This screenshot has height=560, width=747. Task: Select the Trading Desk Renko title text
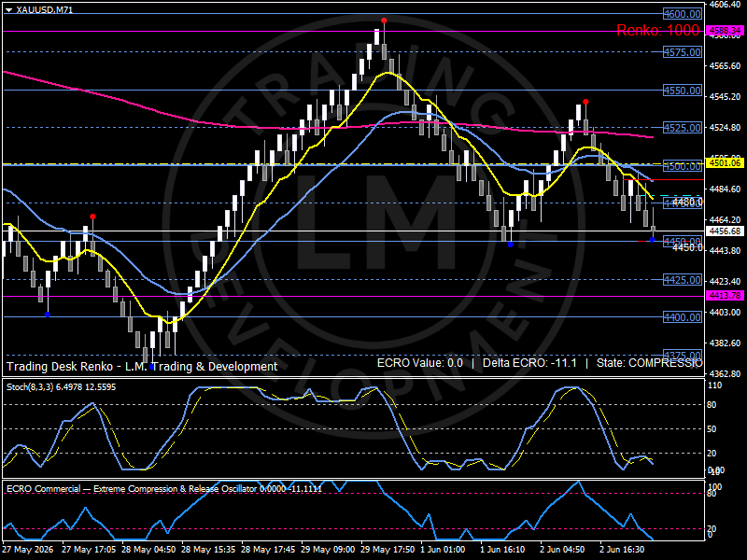click(x=142, y=367)
